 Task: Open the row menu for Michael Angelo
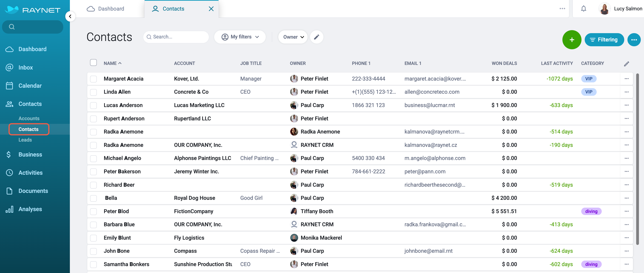(626, 158)
